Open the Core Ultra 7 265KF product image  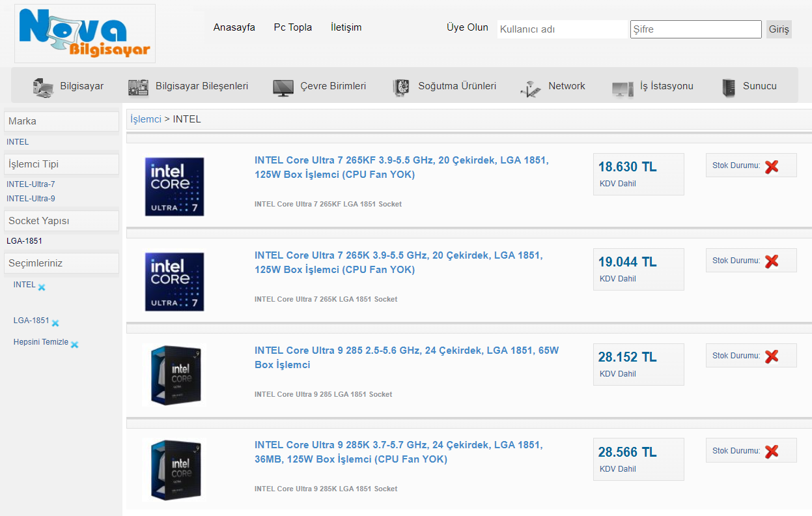(175, 187)
